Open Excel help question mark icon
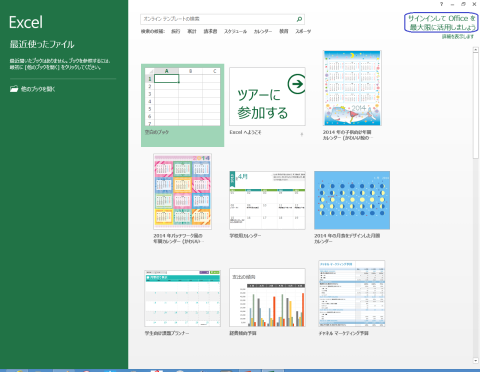 coord(442,4)
